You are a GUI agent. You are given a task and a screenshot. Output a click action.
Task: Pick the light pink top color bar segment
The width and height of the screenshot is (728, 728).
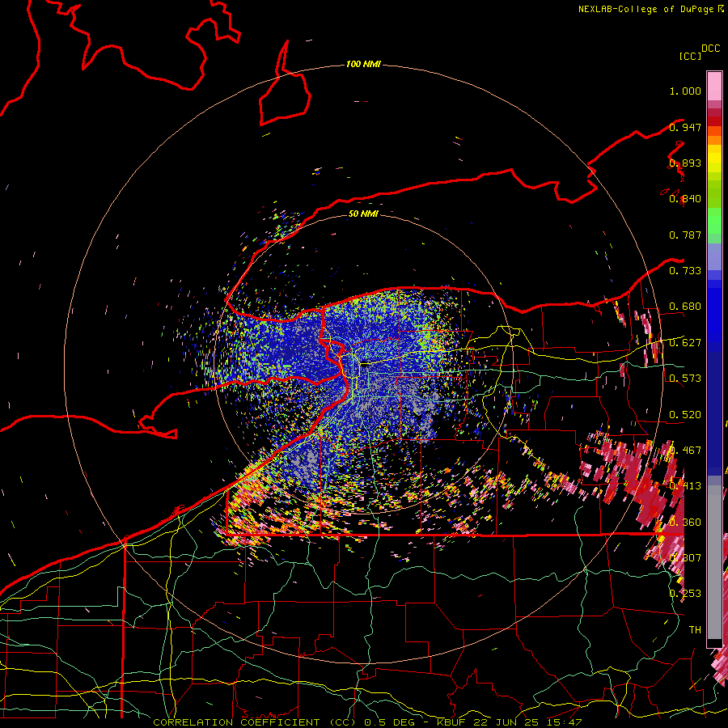(714, 86)
